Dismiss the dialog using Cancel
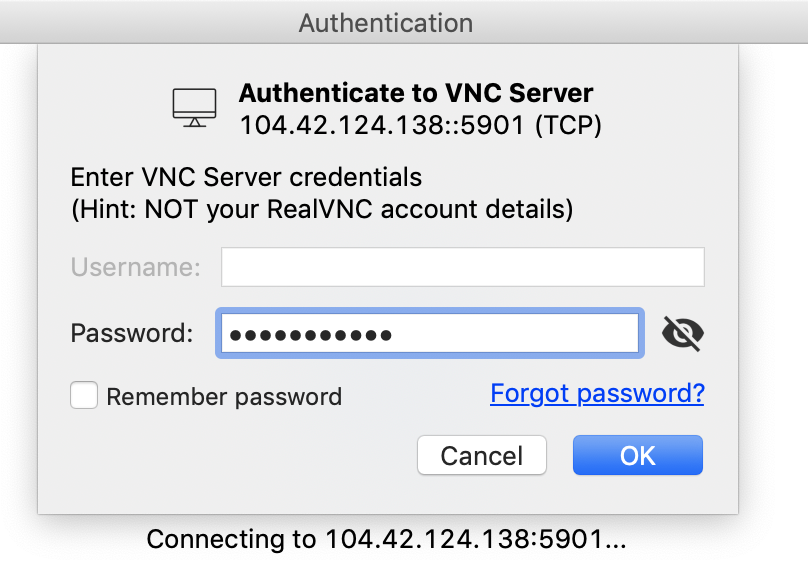 [x=482, y=455]
